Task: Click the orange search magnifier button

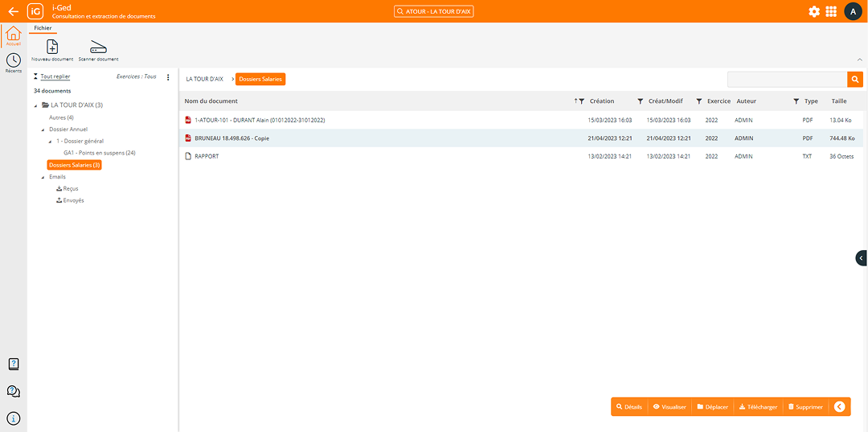Action: (854, 79)
